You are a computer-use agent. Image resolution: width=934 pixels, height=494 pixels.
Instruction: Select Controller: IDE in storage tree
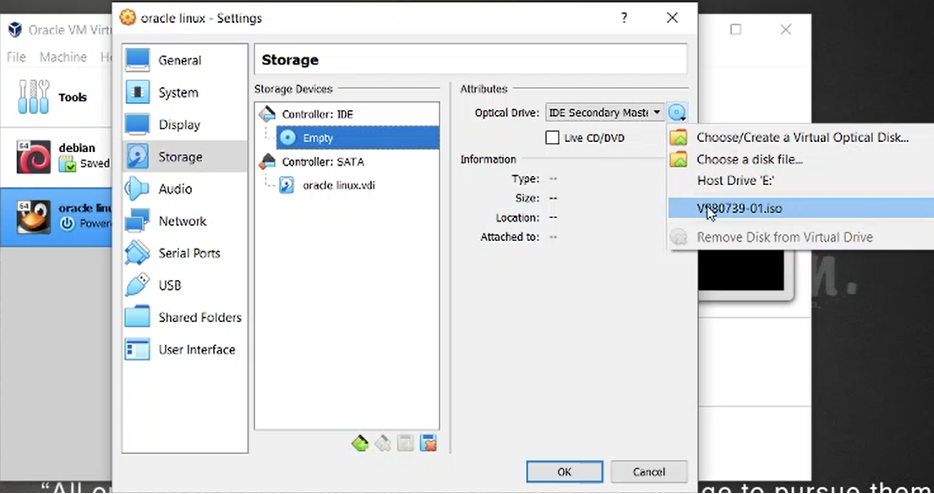pyautogui.click(x=317, y=114)
